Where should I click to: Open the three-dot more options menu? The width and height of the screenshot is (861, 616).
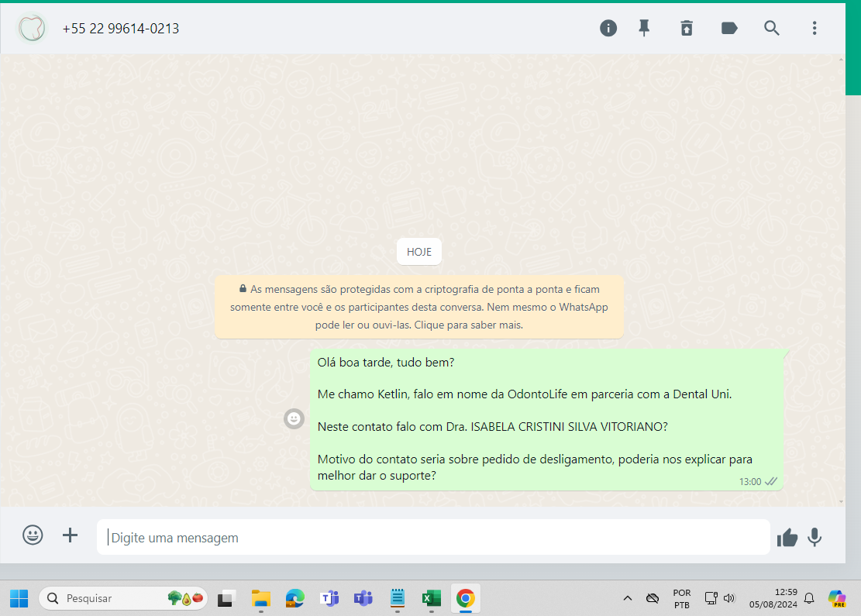pyautogui.click(x=815, y=28)
